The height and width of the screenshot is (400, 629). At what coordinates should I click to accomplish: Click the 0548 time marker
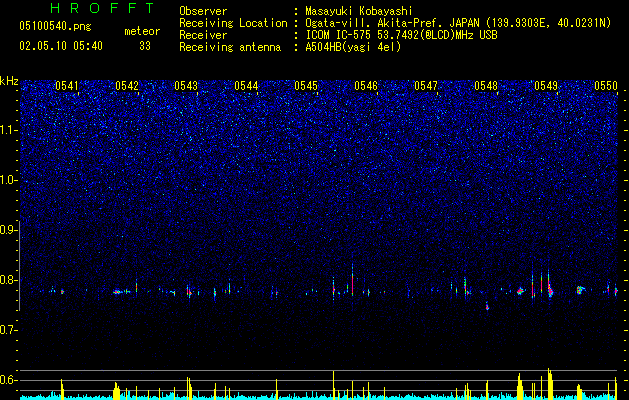coord(486,85)
